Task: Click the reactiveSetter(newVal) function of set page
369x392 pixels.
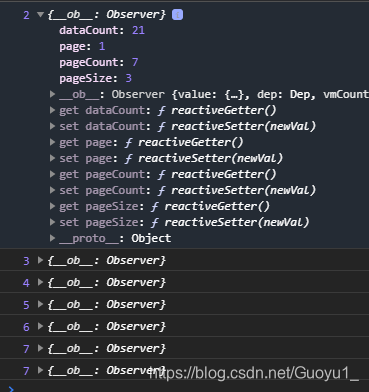Action: [210, 158]
